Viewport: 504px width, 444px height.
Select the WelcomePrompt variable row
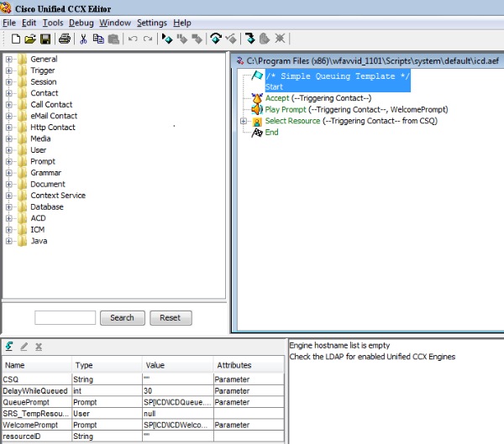(x=143, y=425)
